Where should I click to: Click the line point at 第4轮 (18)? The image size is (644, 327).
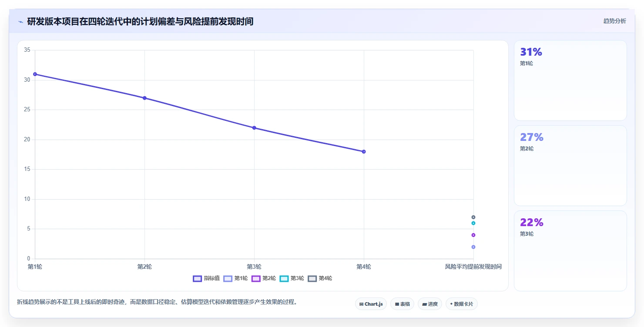point(364,151)
